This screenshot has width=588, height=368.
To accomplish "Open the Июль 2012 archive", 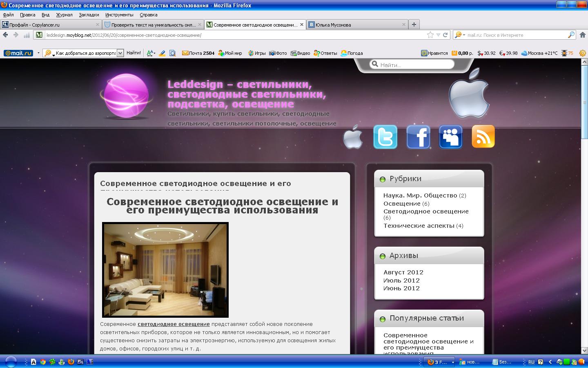I will 402,280.
